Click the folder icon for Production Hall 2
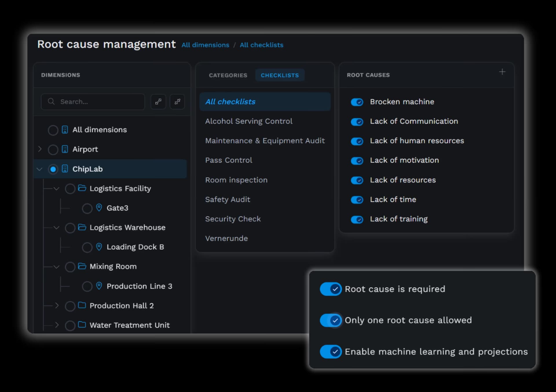 [x=82, y=305]
